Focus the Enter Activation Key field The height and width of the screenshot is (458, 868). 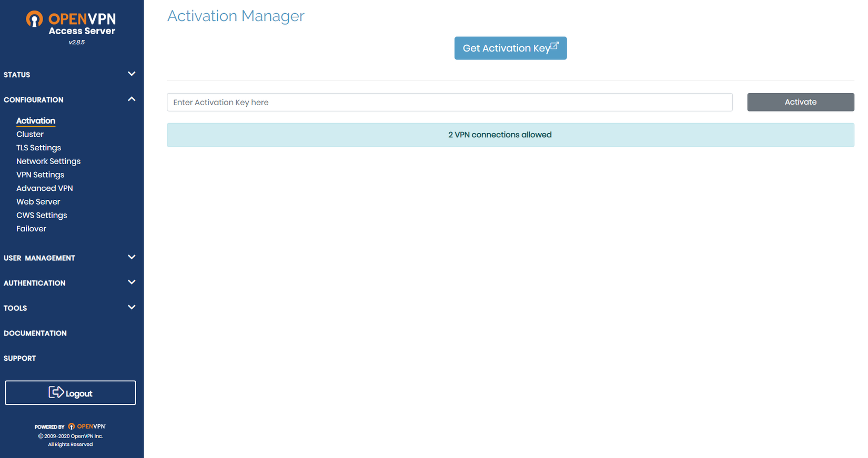[450, 102]
